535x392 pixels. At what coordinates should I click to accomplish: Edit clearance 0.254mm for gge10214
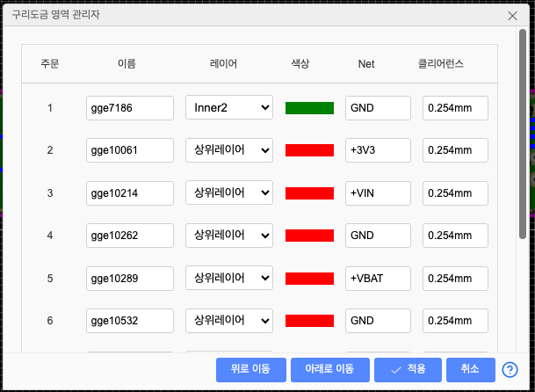pos(455,193)
